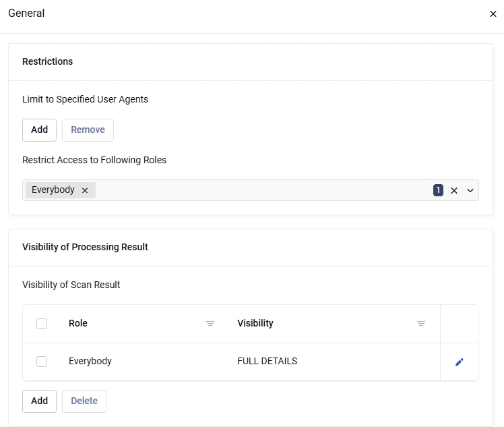Click the selected roles count badge
Viewport: 504px width, 427px height.
438,190
